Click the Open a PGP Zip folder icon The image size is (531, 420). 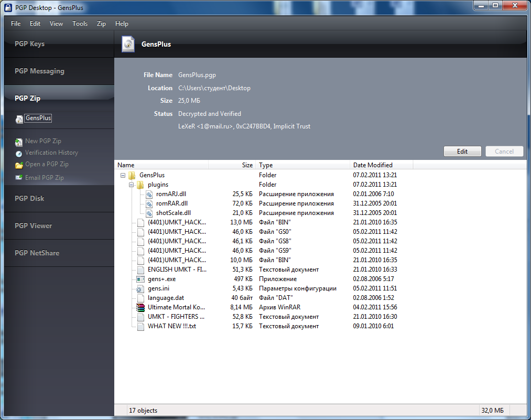[19, 165]
